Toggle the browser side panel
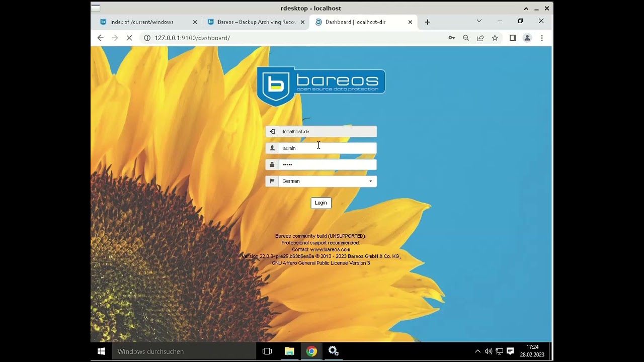The height and width of the screenshot is (362, 644). pos(513,38)
